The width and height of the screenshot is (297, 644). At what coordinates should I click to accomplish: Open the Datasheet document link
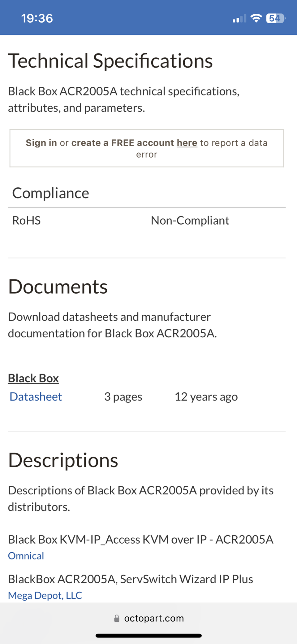(36, 397)
